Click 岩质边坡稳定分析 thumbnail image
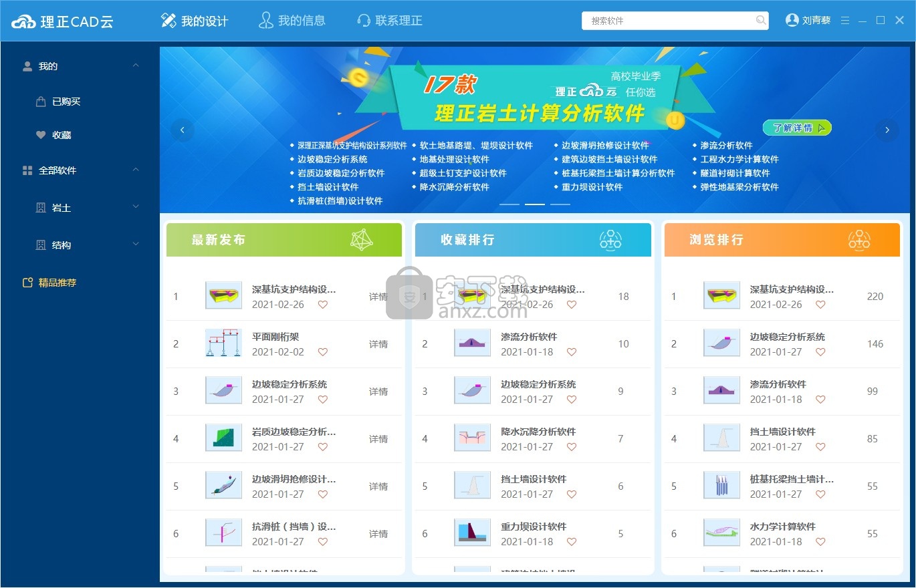The image size is (916, 588). point(223,438)
